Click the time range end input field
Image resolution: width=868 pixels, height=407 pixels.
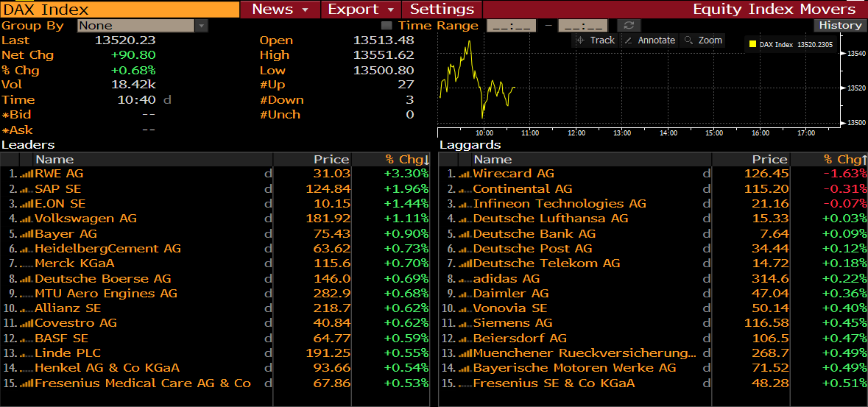[582, 26]
